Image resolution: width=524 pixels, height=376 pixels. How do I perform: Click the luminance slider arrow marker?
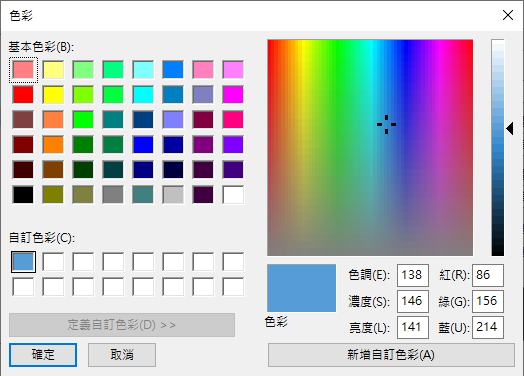[510, 129]
